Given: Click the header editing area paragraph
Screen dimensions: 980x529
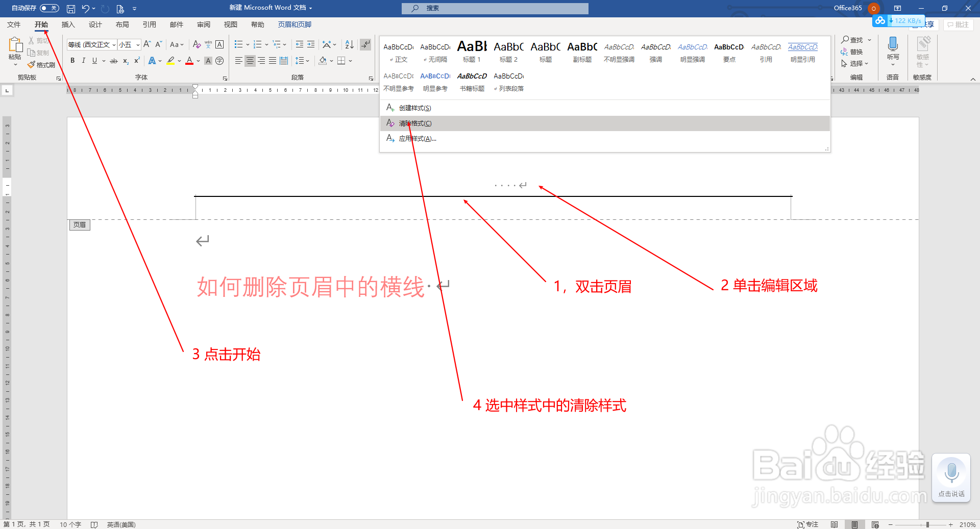Looking at the screenshot, I should [510, 185].
